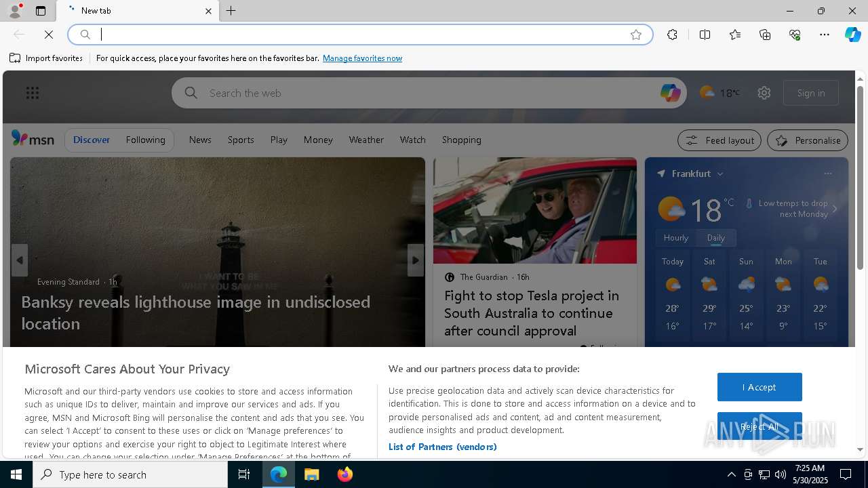Open the Extensions puzzle icon
The image size is (868, 488).
click(x=672, y=35)
